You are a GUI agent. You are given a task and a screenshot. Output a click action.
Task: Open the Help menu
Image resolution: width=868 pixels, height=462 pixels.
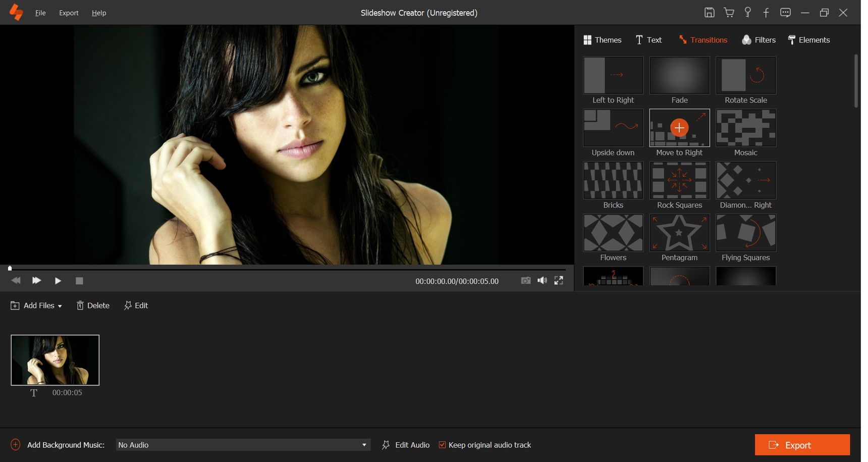(99, 13)
